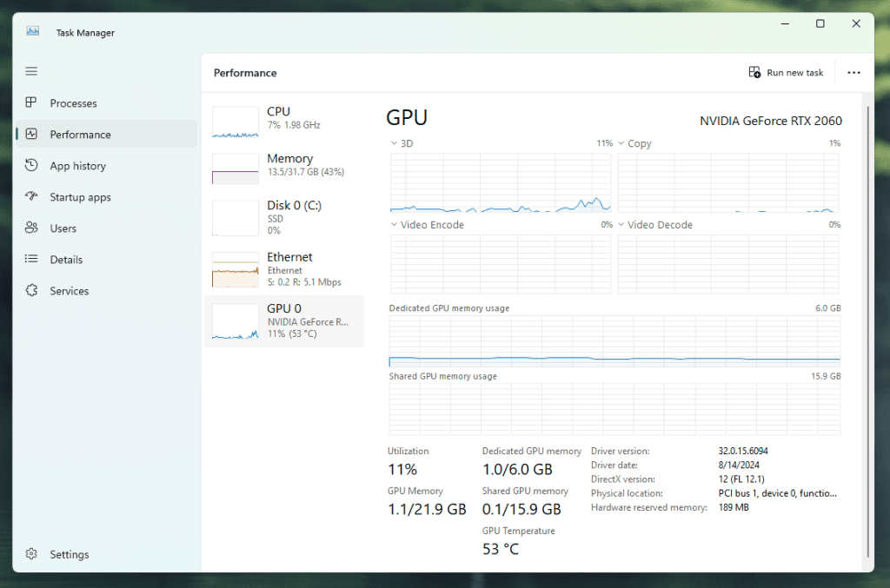Show Disk 0 (C:) performance
Viewport: 890px width, 588px height.
click(283, 217)
